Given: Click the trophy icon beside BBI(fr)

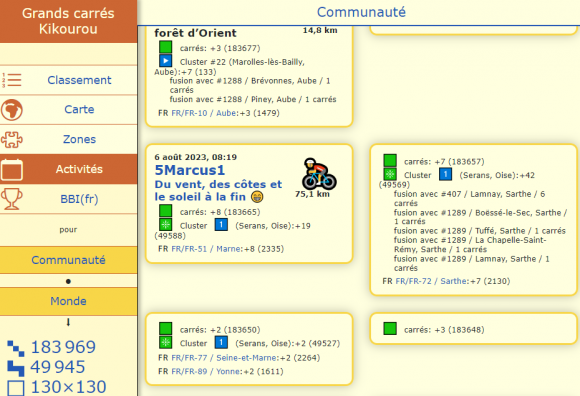Looking at the screenshot, I should tap(12, 199).
